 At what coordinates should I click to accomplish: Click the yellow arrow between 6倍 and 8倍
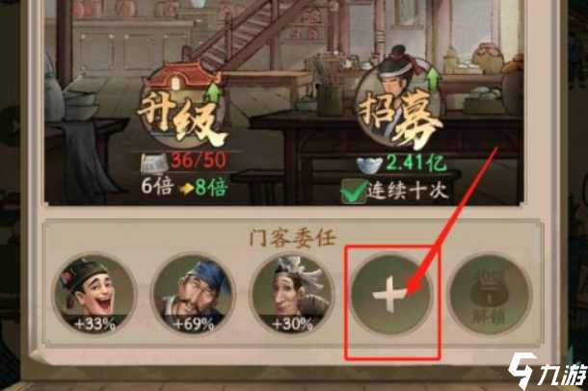(x=186, y=189)
